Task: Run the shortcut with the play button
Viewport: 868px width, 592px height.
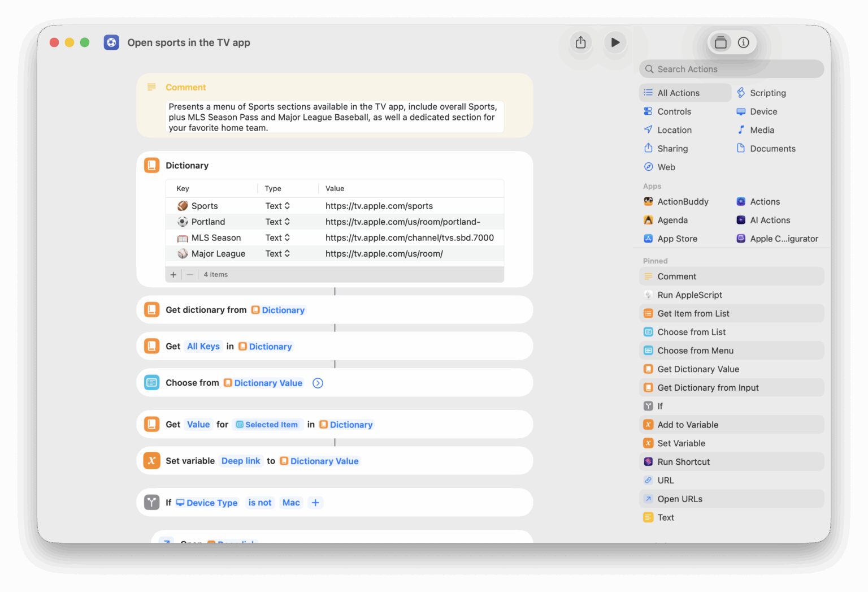Action: [615, 42]
